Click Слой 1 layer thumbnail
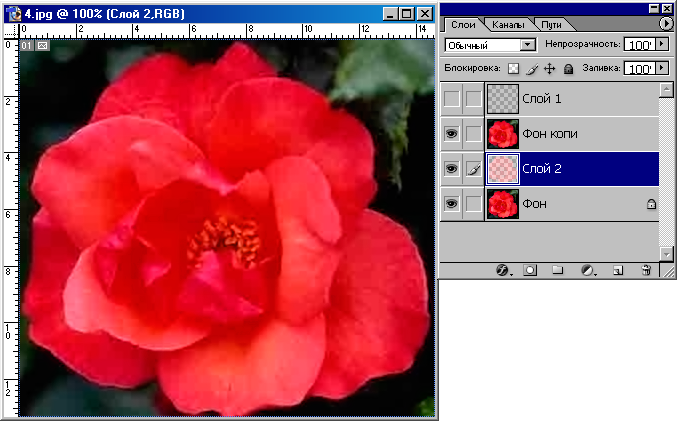677x421 pixels. tap(503, 99)
